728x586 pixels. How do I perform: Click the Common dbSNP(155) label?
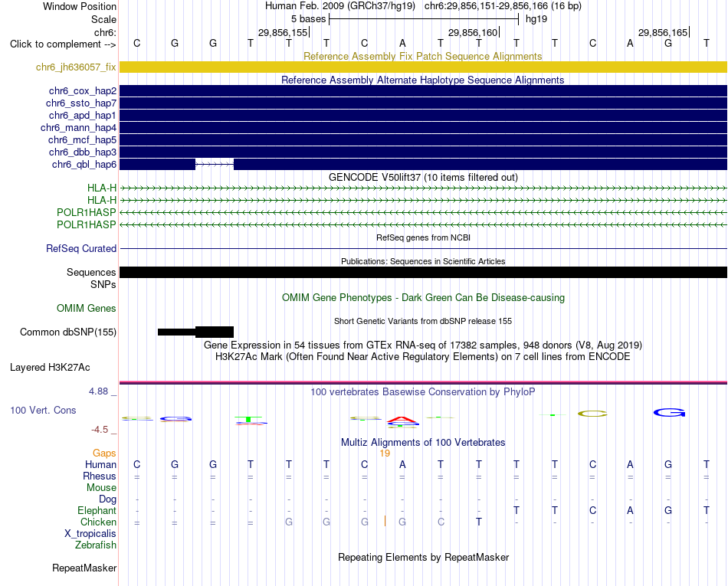68,332
